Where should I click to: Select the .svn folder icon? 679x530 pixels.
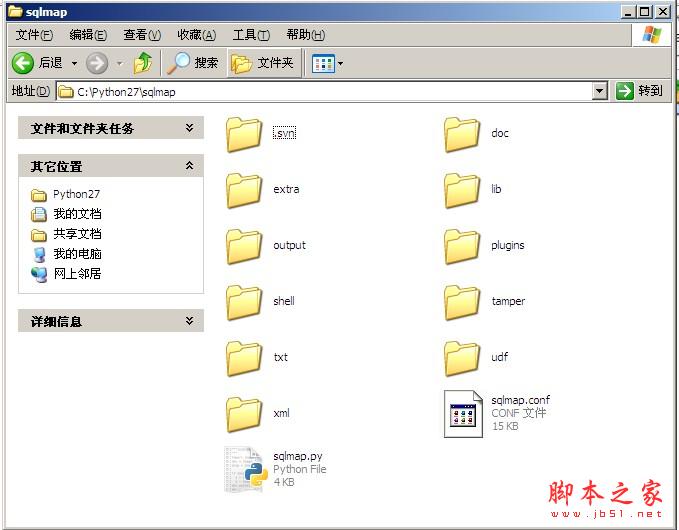click(244, 134)
